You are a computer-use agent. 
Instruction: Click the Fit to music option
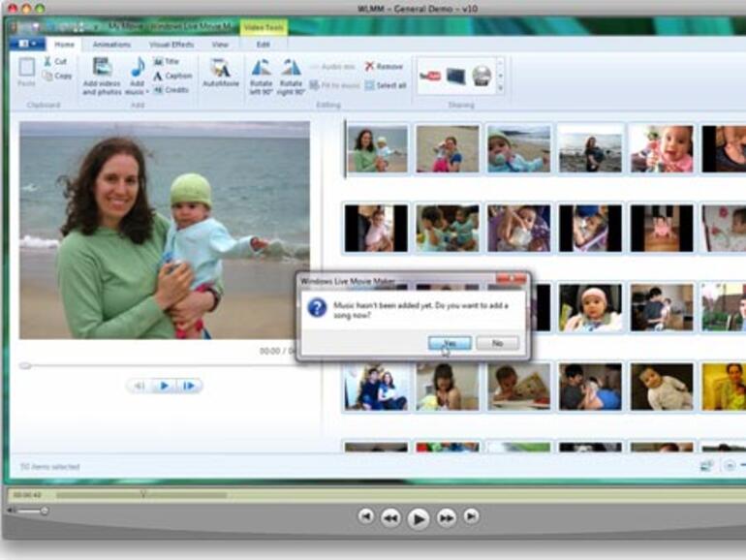334,85
